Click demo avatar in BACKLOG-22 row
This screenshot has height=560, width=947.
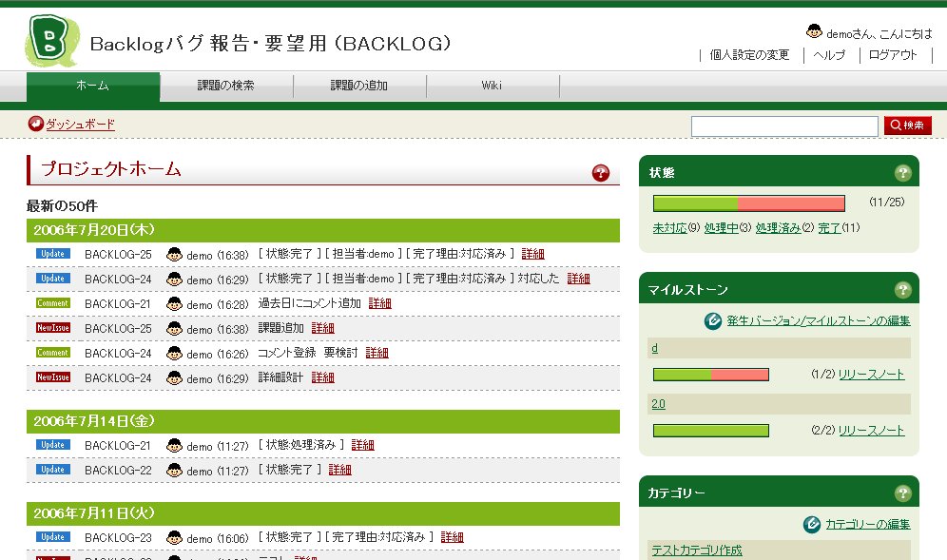click(175, 470)
